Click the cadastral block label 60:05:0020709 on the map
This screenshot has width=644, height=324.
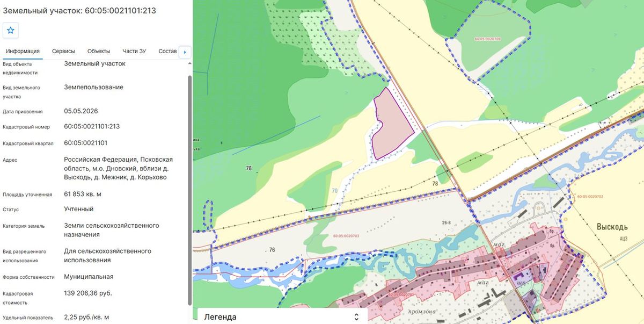[x=488, y=39]
